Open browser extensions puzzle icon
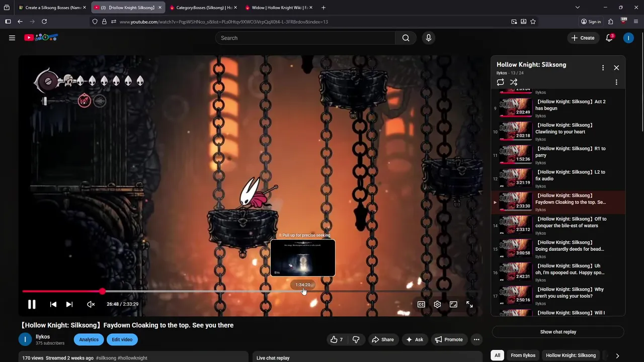The image size is (644, 362). tap(610, 22)
